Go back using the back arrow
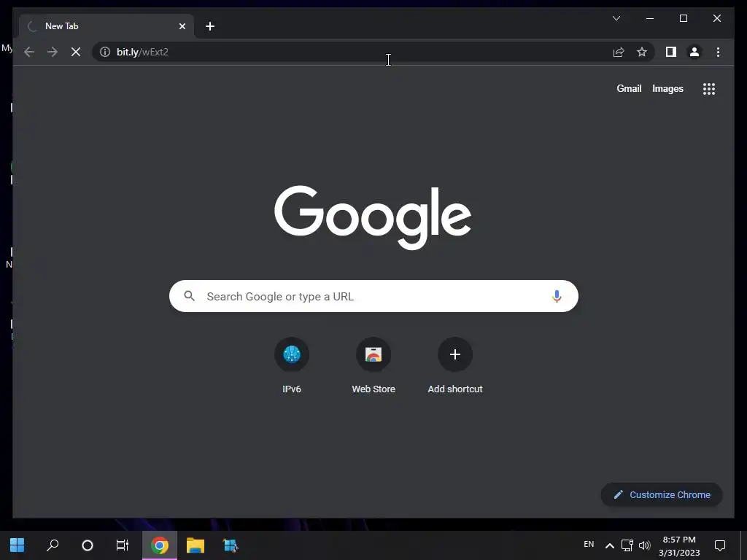The height and width of the screenshot is (560, 747). point(29,52)
